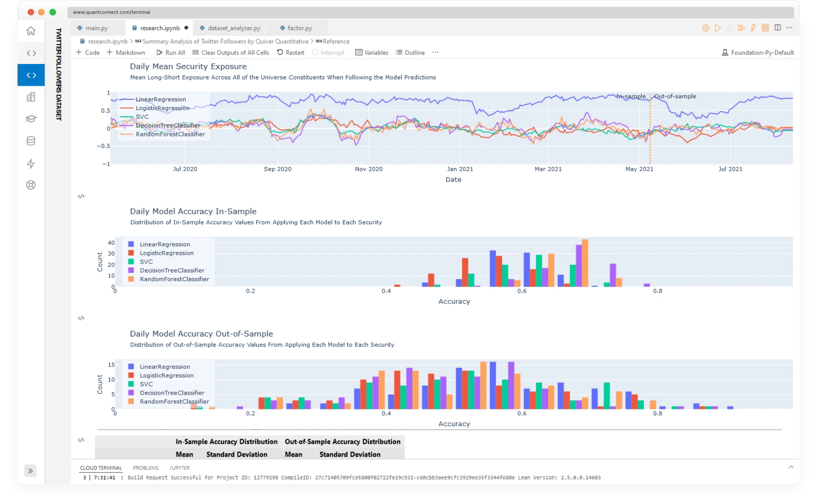Toggle LogisticRegression in Out-of-Sample accuracy legend

point(166,376)
